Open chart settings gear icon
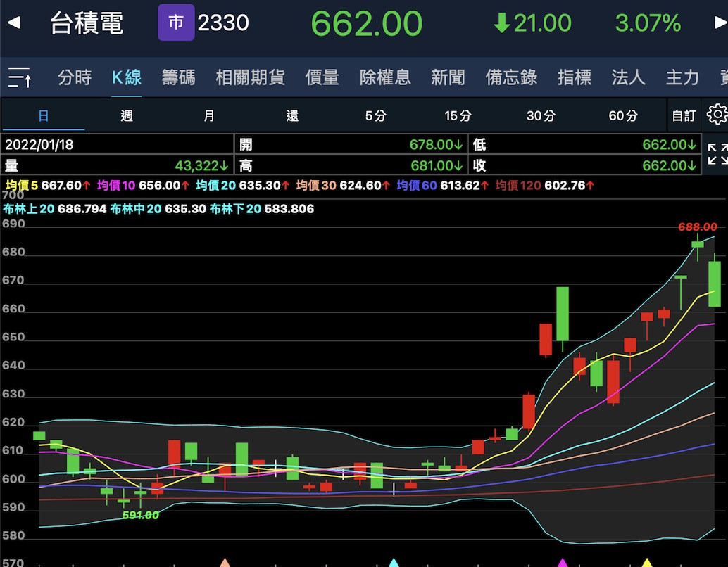This screenshot has height=567, width=728. [717, 115]
